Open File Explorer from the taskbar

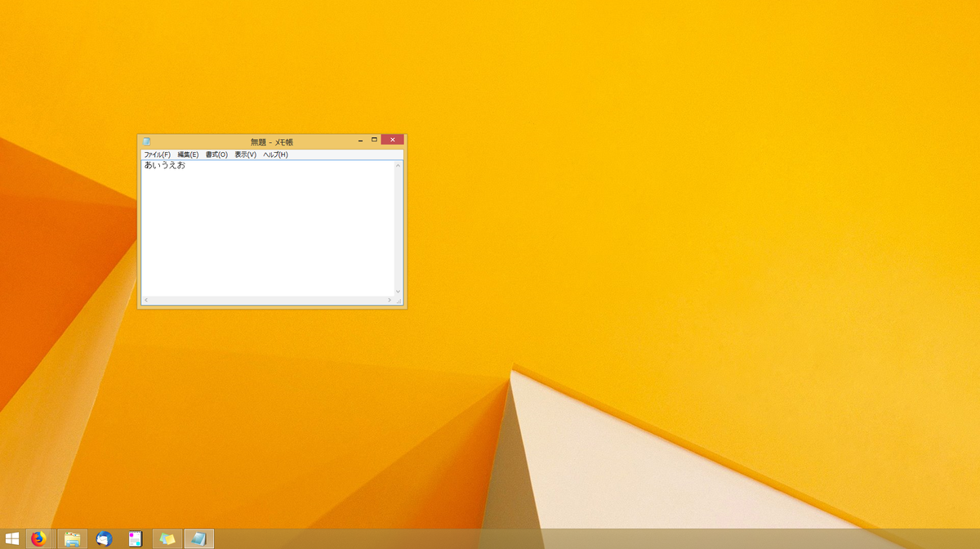(x=72, y=538)
